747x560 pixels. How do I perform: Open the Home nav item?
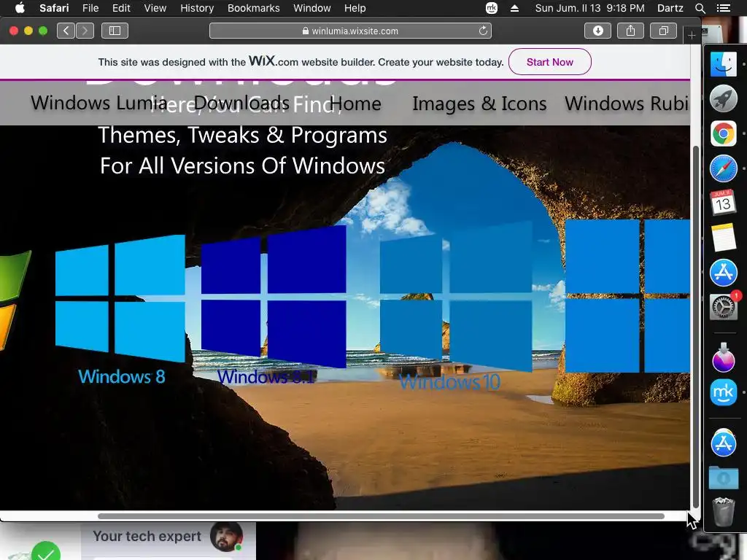355,104
